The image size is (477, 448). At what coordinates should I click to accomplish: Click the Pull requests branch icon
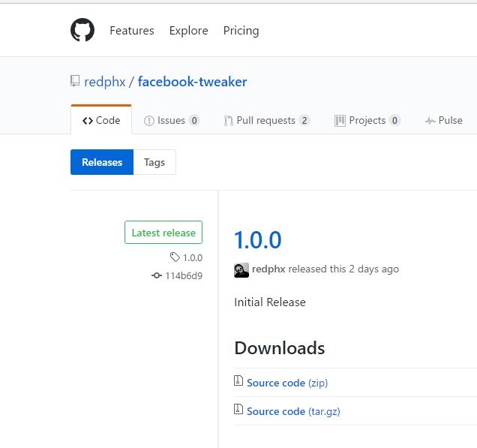point(228,121)
